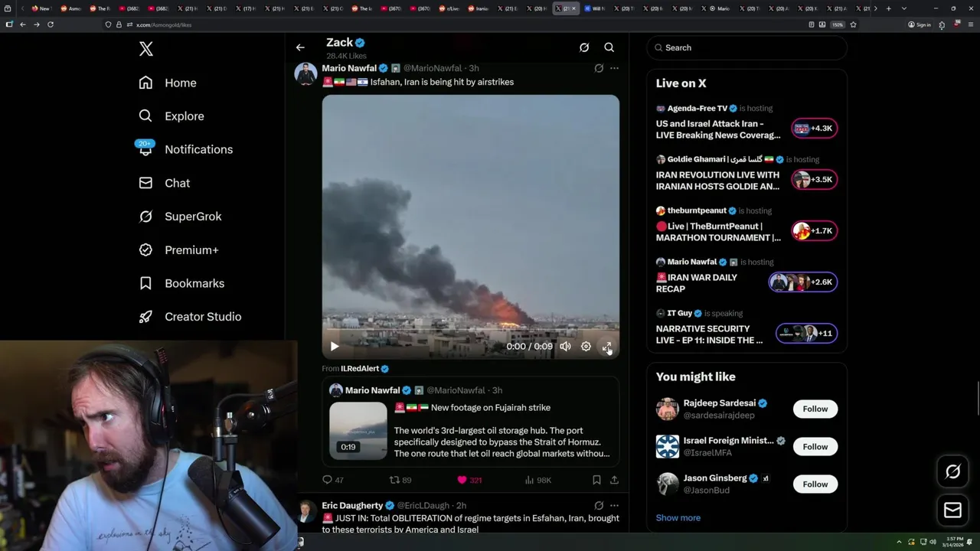The image size is (980, 551).
Task: Open video playback settings gear
Action: [586, 347]
